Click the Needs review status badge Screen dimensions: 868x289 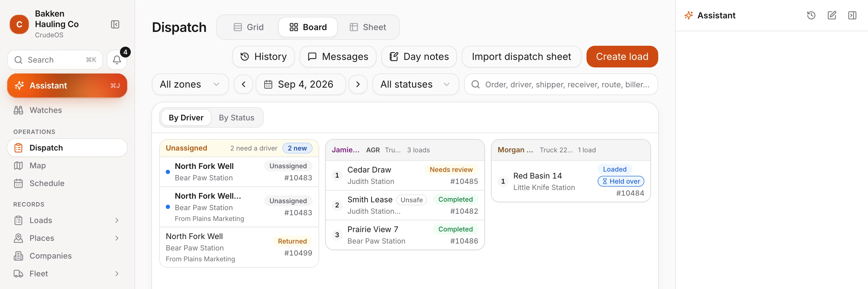[451, 170]
